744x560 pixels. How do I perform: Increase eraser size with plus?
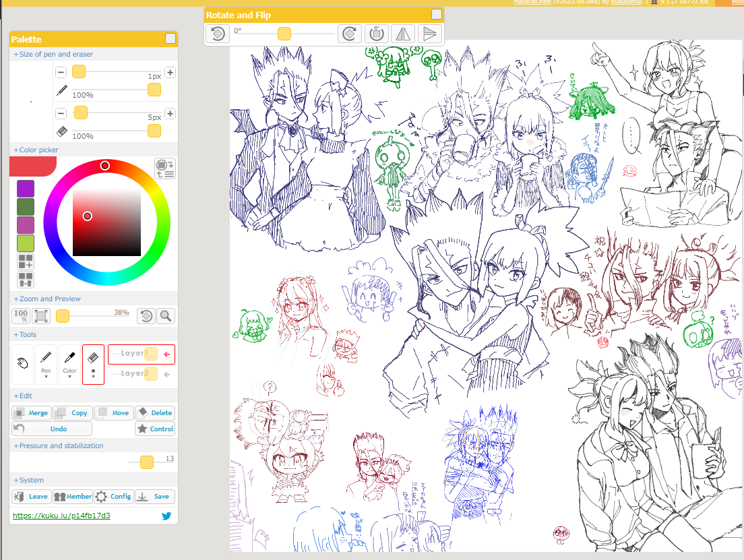pyautogui.click(x=170, y=113)
